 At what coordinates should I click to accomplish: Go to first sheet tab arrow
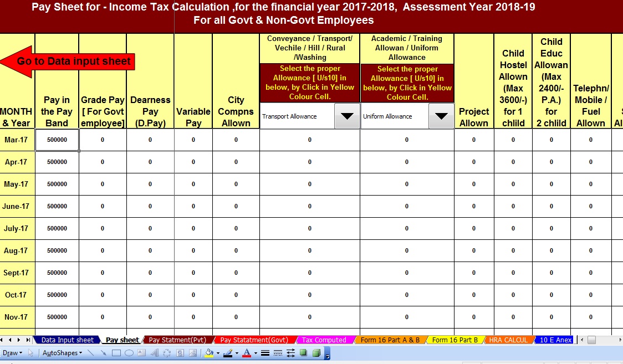[x=2, y=340]
